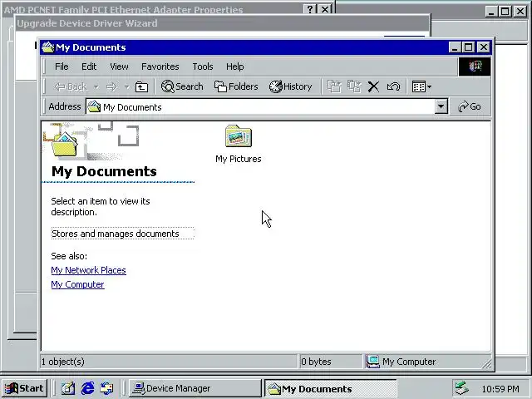Click the Copy To toolbar icon
Viewport: 532px width, 399px height.
click(x=354, y=86)
